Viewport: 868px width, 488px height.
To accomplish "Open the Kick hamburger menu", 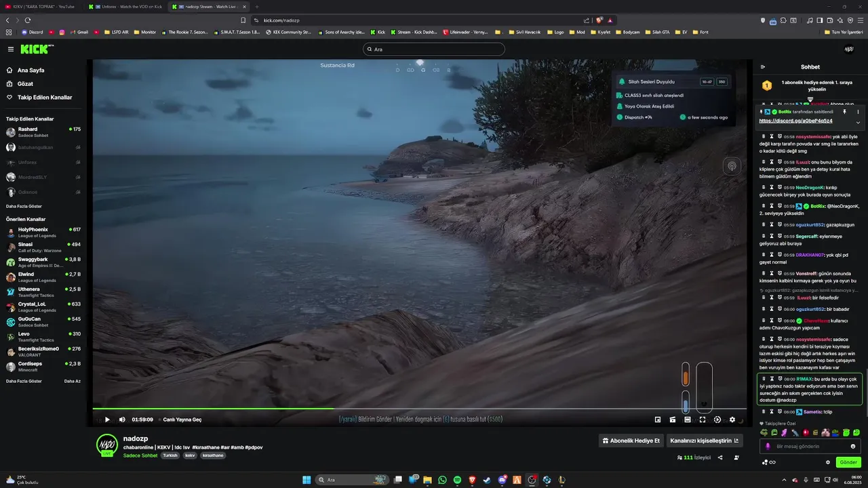I will tap(11, 49).
